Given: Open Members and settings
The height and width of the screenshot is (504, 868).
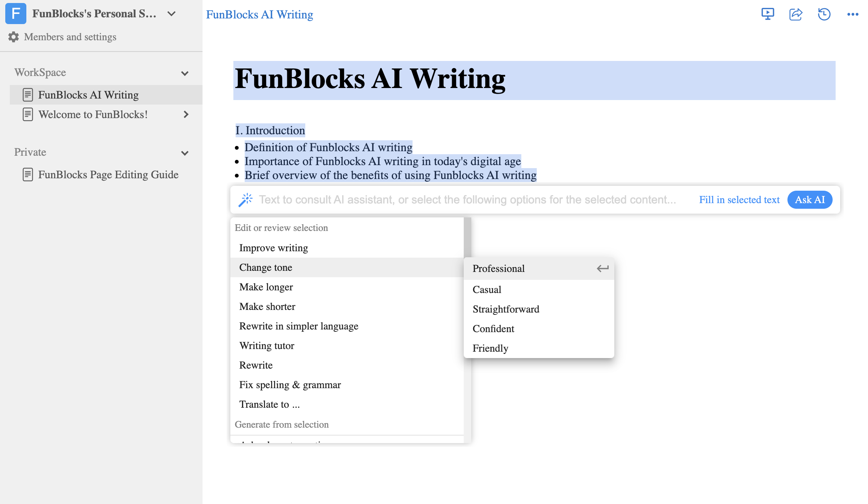Looking at the screenshot, I should [70, 37].
